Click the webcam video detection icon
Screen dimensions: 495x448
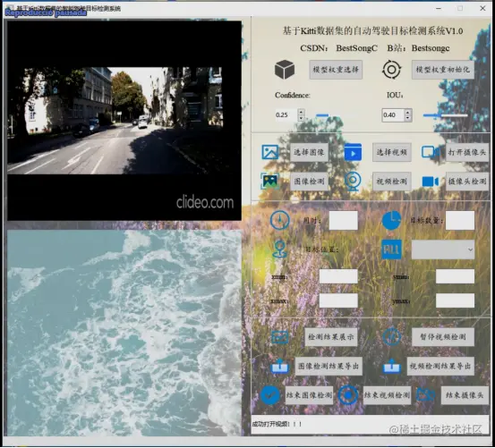(x=353, y=182)
